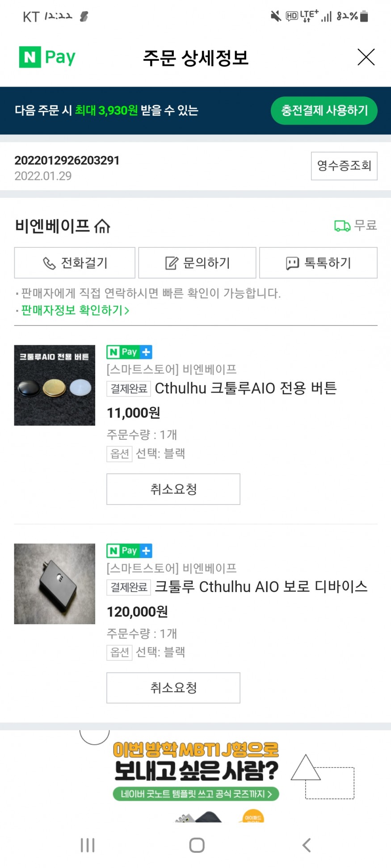Open the Cthulhu AIO boro device thumbnail
The height and width of the screenshot is (868, 391).
55,584
